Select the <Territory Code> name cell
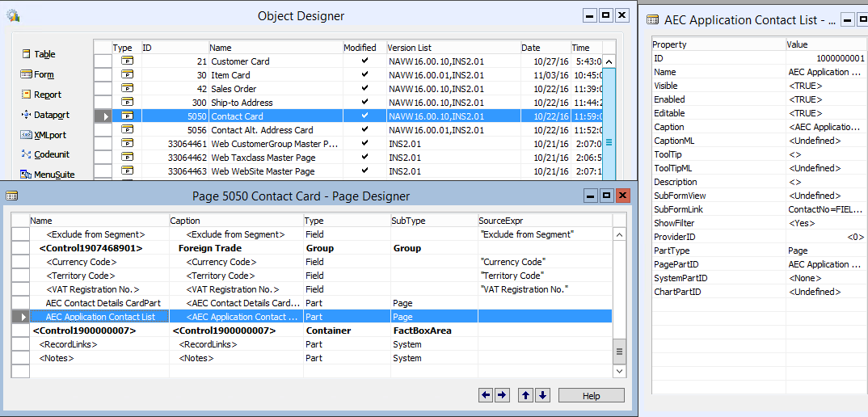Image resolution: width=868 pixels, height=417 pixels. click(99, 276)
